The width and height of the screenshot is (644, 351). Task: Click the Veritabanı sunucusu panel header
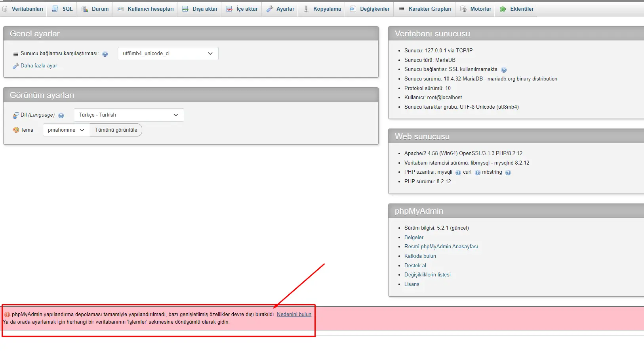pyautogui.click(x=516, y=34)
